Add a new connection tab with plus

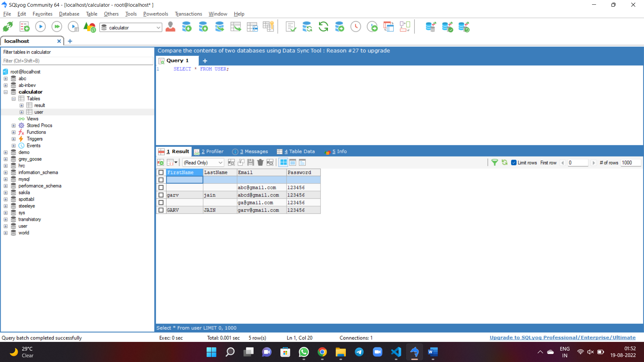pyautogui.click(x=70, y=41)
